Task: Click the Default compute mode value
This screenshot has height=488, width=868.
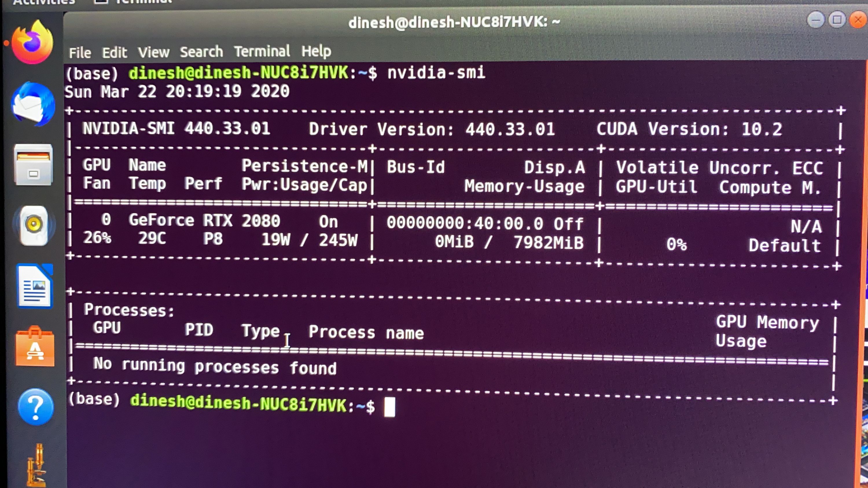Action: tap(785, 245)
